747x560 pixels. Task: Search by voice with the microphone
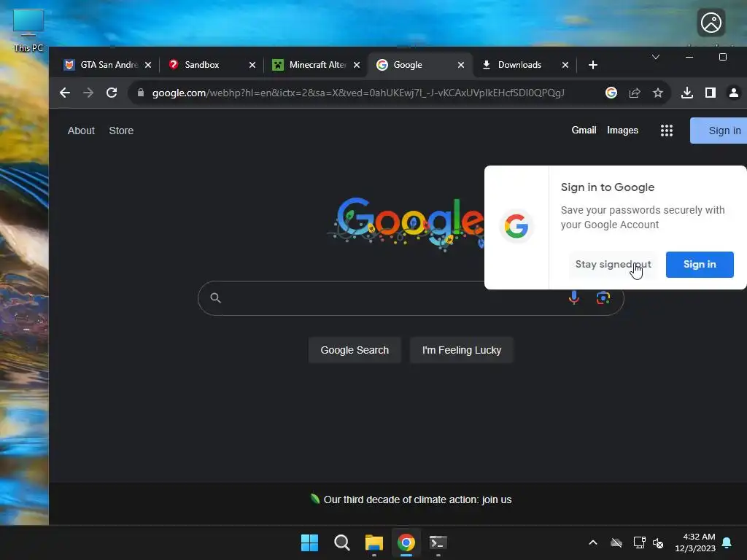574,297
